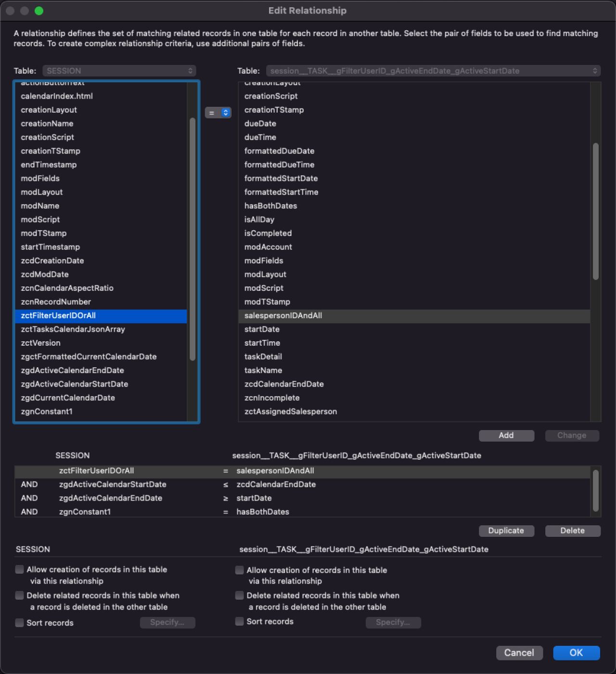Viewport: 616px width, 674px height.
Task: Select formattedDueDate field
Action: 414,151
